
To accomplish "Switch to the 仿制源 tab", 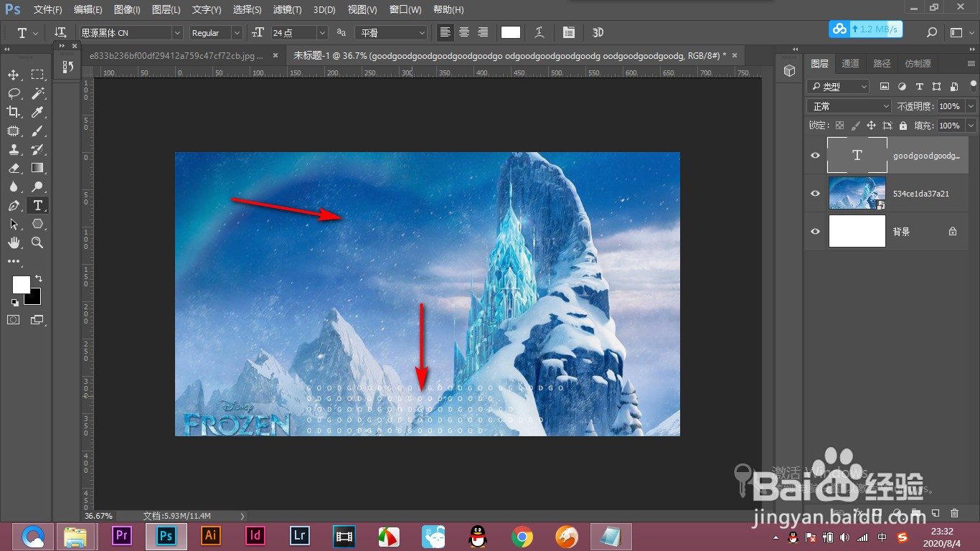I will click(918, 64).
